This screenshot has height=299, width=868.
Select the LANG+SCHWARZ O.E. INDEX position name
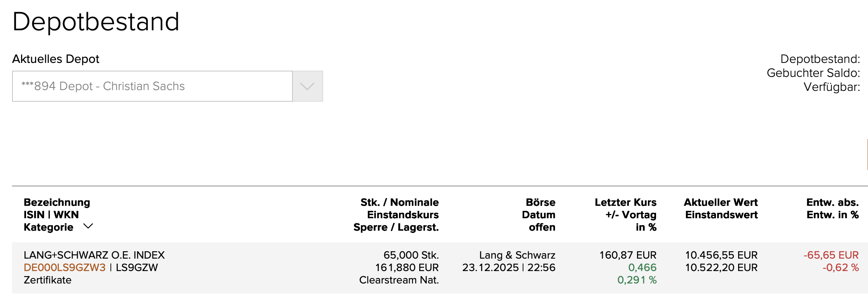(x=94, y=255)
